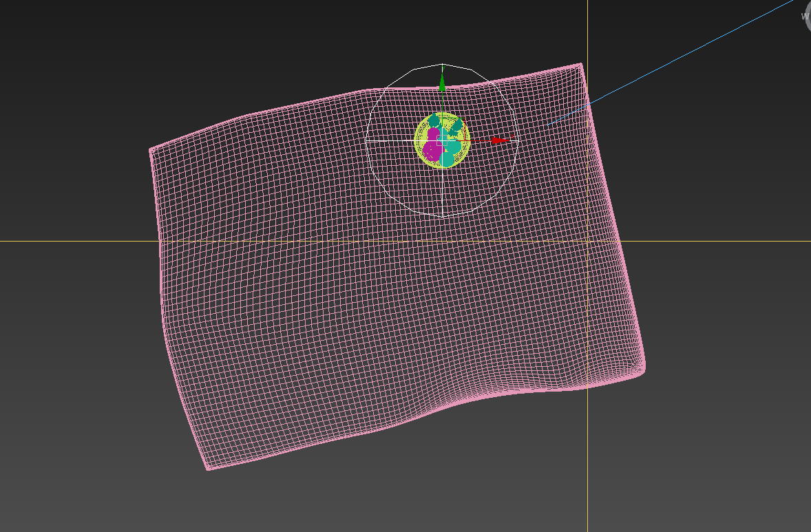
Task: Click the red X-axis arrow of the move gizmo
Action: pyautogui.click(x=500, y=140)
